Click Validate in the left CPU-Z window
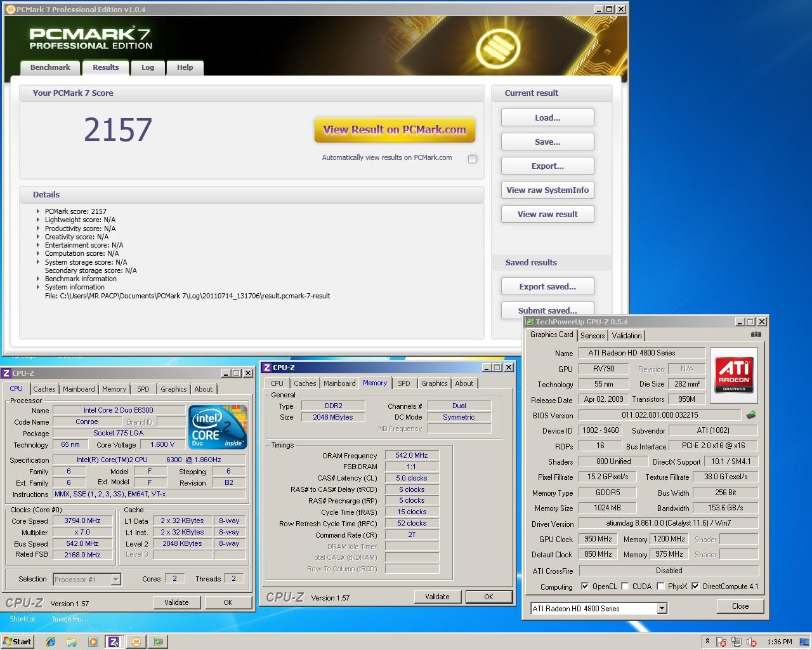 176,602
